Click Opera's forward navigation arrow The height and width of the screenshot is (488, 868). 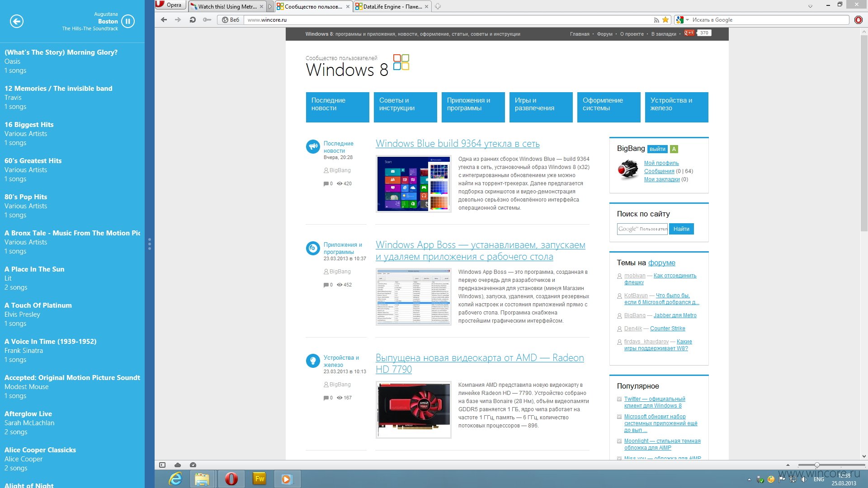pyautogui.click(x=178, y=20)
